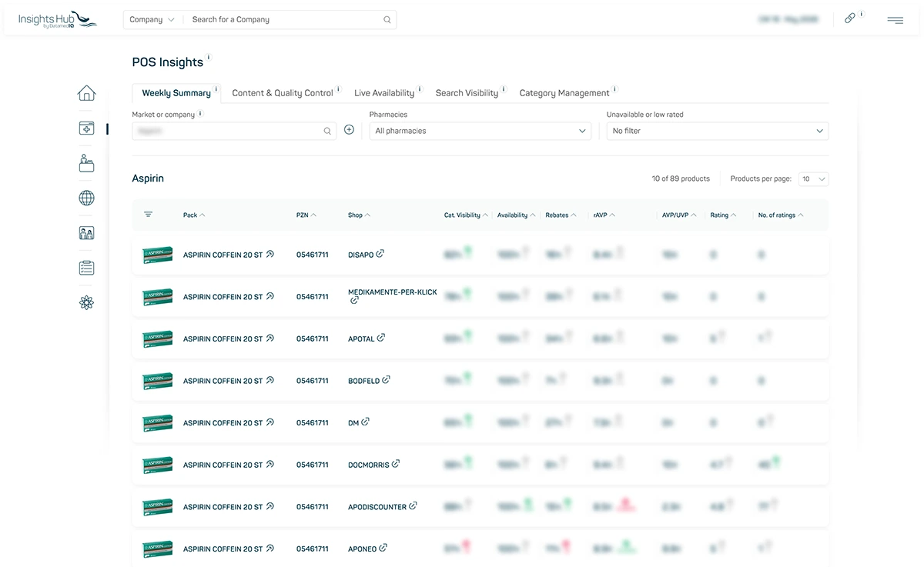This screenshot has height=567, width=924.
Task: Open the hamburger menu at top right
Action: click(895, 20)
